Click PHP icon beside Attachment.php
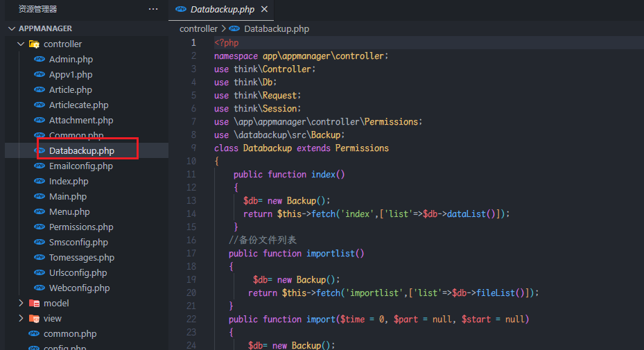 (x=40, y=120)
